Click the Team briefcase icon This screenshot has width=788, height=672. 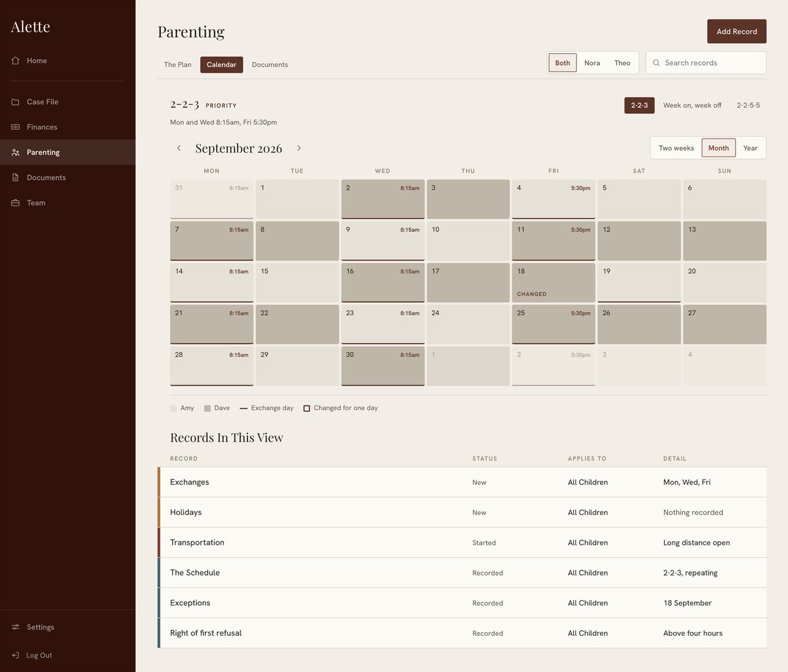(x=15, y=203)
